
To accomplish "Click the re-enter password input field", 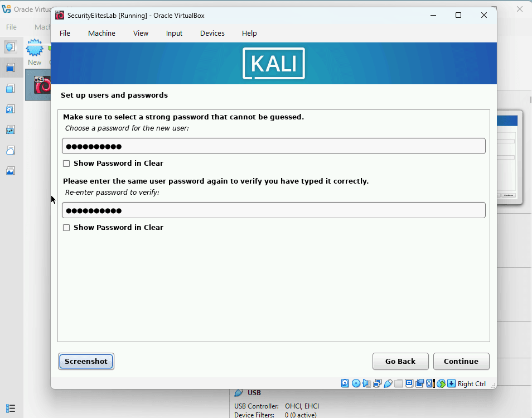I will pos(273,210).
